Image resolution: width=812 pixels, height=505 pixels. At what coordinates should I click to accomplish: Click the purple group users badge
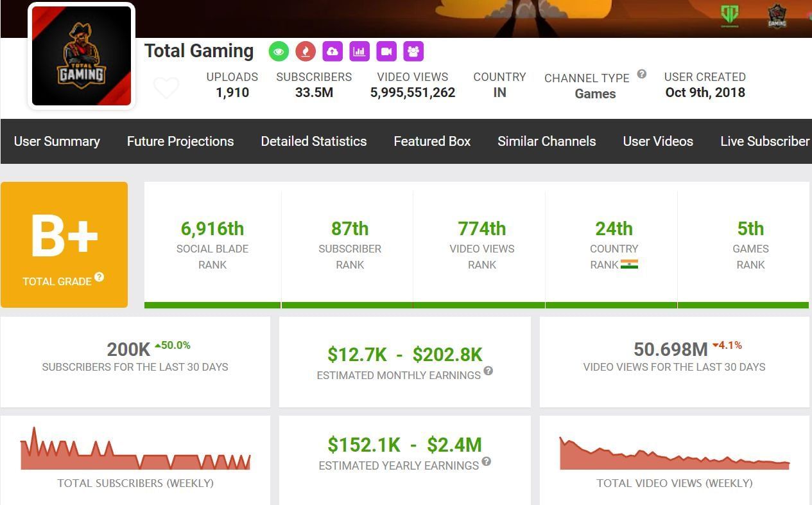point(413,51)
